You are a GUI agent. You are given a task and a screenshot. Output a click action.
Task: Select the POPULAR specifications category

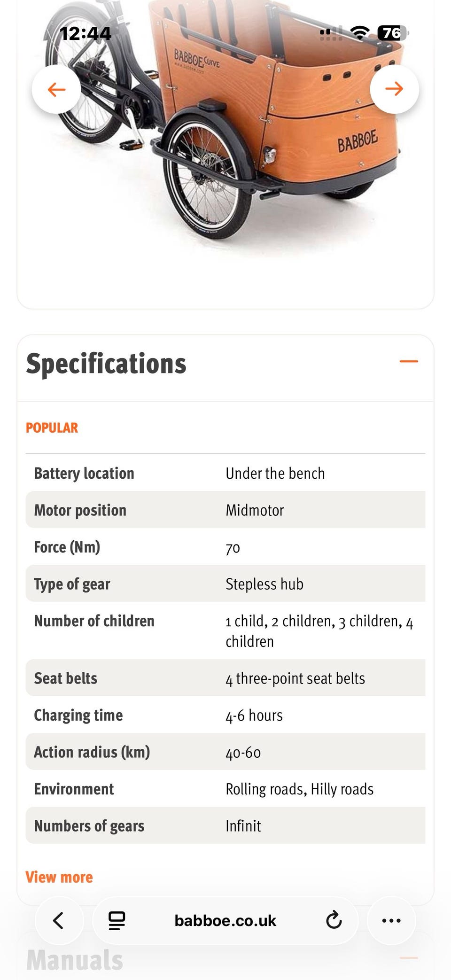point(52,428)
